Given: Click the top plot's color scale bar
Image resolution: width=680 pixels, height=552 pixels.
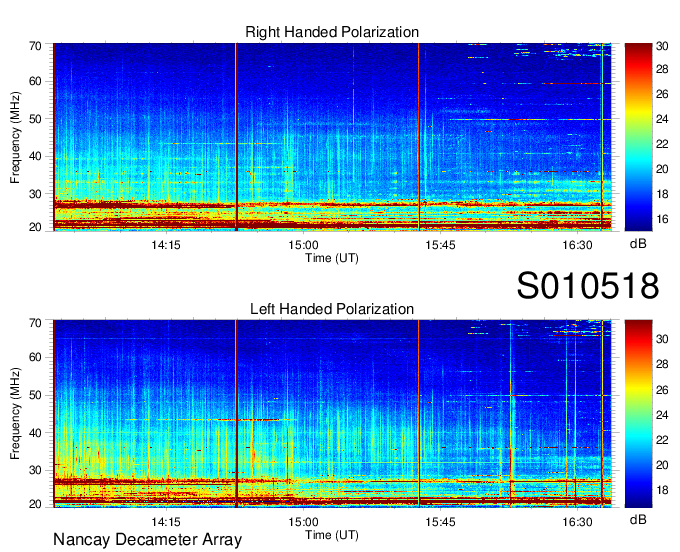Looking at the screenshot, I should [x=638, y=137].
